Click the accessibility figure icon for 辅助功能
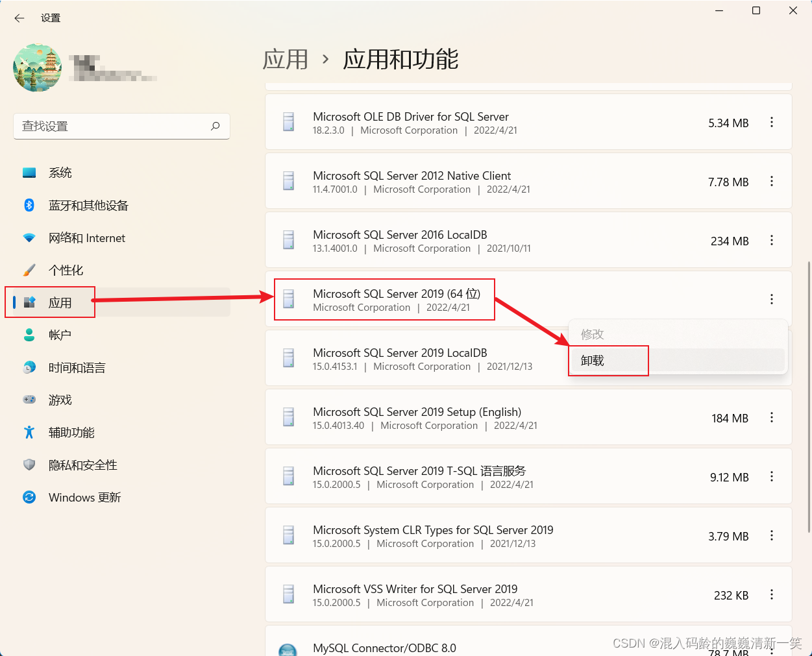Image resolution: width=812 pixels, height=656 pixels. [29, 432]
